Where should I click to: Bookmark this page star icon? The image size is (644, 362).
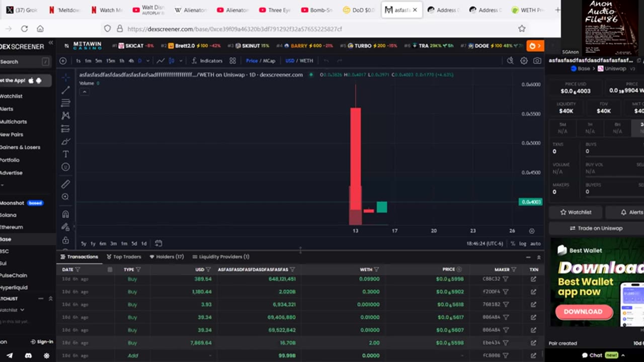point(522,29)
